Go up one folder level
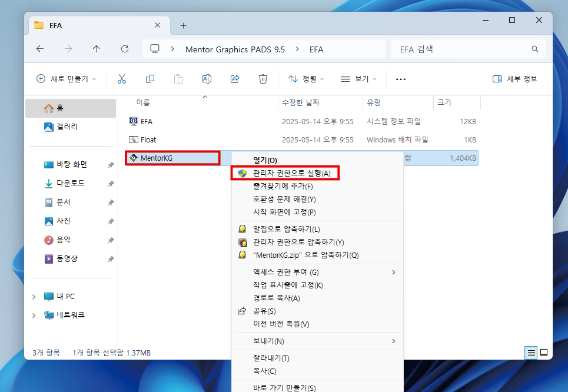The image size is (568, 392). coord(96,49)
